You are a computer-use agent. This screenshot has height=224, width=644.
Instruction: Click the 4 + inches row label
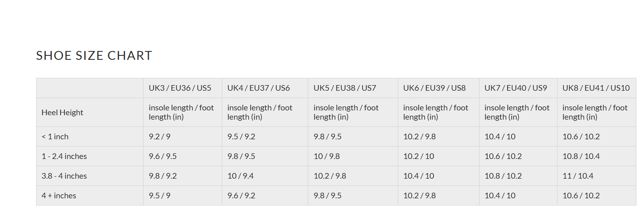(59, 195)
